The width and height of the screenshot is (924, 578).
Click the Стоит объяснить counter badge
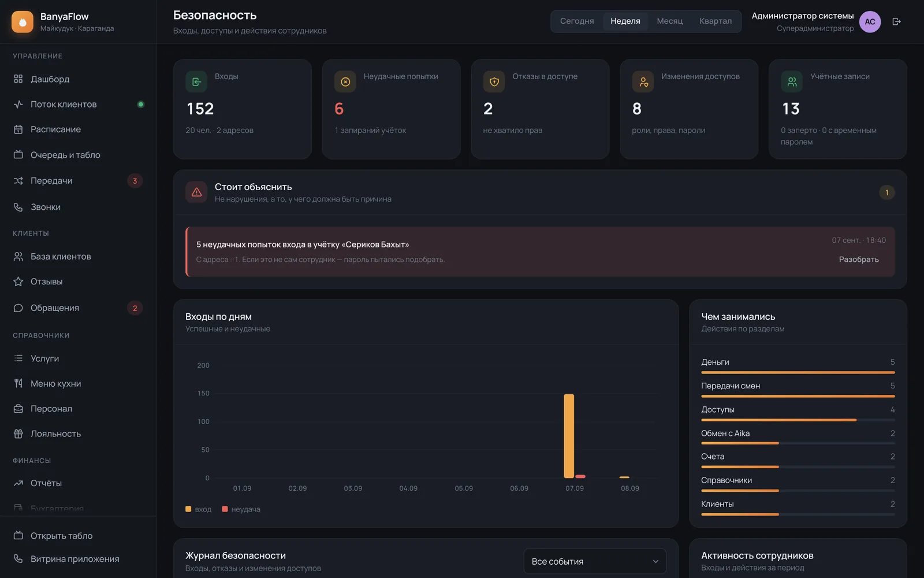tap(887, 192)
